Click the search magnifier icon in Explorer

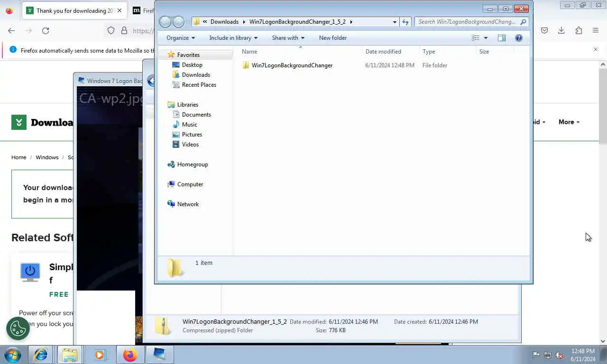click(523, 22)
